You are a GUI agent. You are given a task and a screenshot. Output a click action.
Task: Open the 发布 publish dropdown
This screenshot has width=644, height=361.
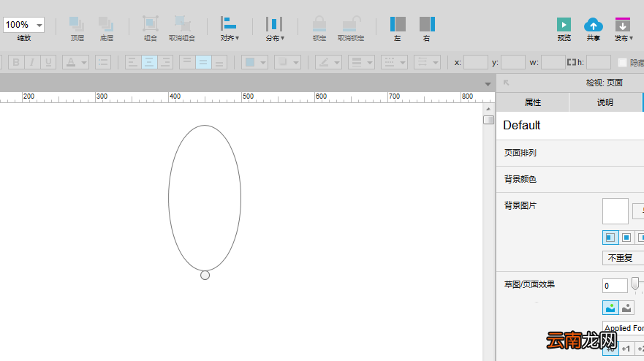pyautogui.click(x=624, y=28)
